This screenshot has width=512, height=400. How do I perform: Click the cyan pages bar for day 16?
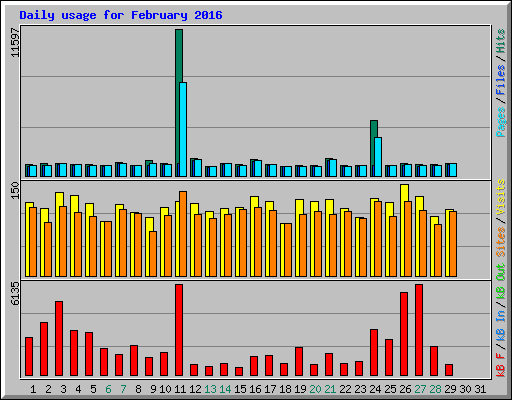(258, 168)
